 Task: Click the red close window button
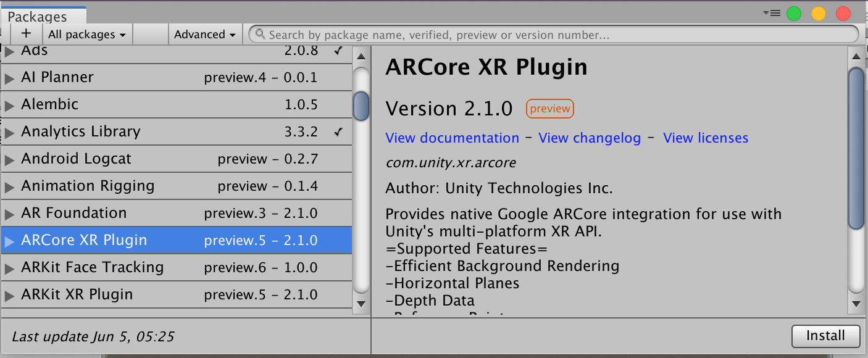coord(843,13)
